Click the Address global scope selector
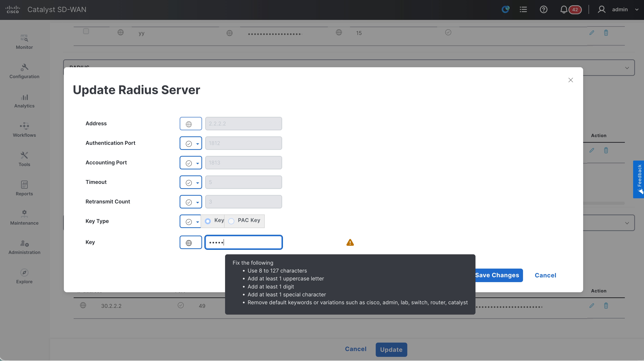Image resolution: width=644 pixels, height=361 pixels. 191,124
